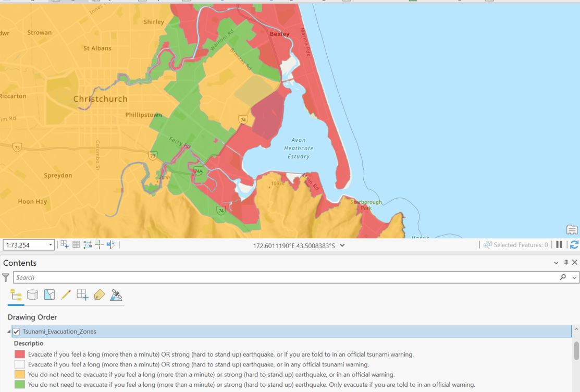580x392 pixels.
Task: Switch to List By Perspective Imagery view
Action: pyautogui.click(x=116, y=295)
